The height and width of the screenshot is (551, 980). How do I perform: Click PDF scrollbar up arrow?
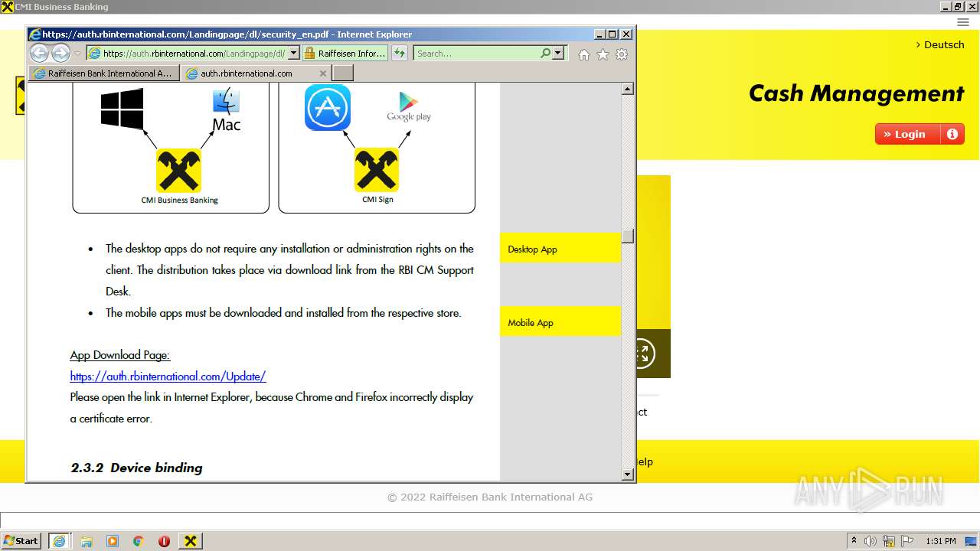[628, 89]
